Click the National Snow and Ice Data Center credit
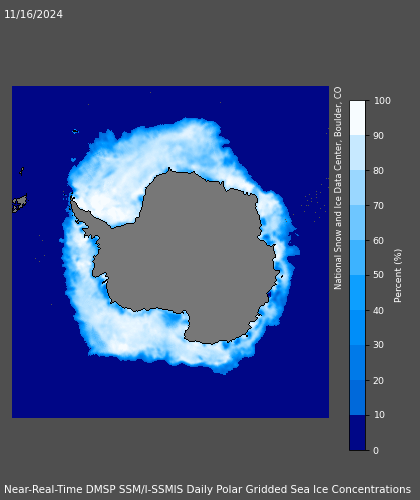This screenshot has height=500, width=420. [338, 188]
